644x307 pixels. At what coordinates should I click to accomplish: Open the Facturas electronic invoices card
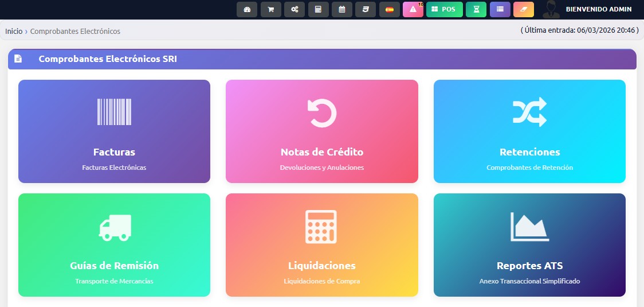click(114, 131)
